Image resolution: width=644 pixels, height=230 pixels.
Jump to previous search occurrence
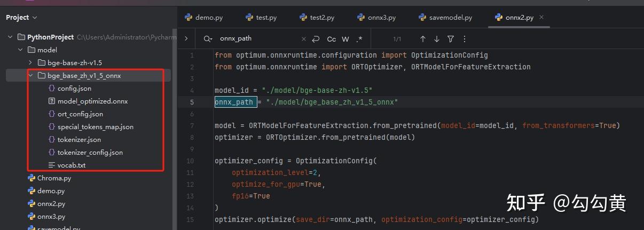pos(423,39)
